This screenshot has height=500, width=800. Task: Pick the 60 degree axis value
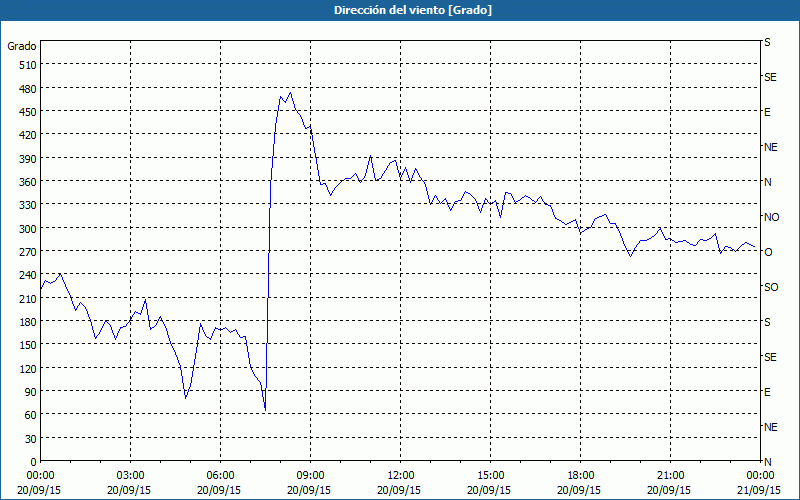pos(31,415)
